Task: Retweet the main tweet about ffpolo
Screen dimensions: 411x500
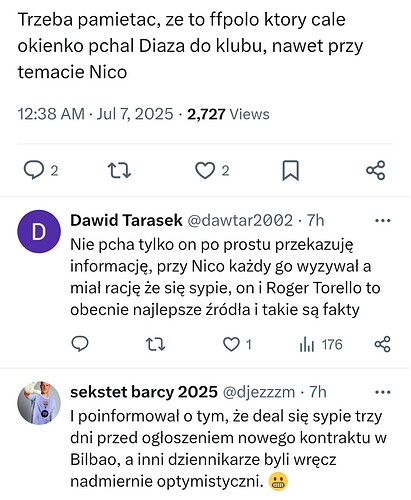Action: click(119, 170)
